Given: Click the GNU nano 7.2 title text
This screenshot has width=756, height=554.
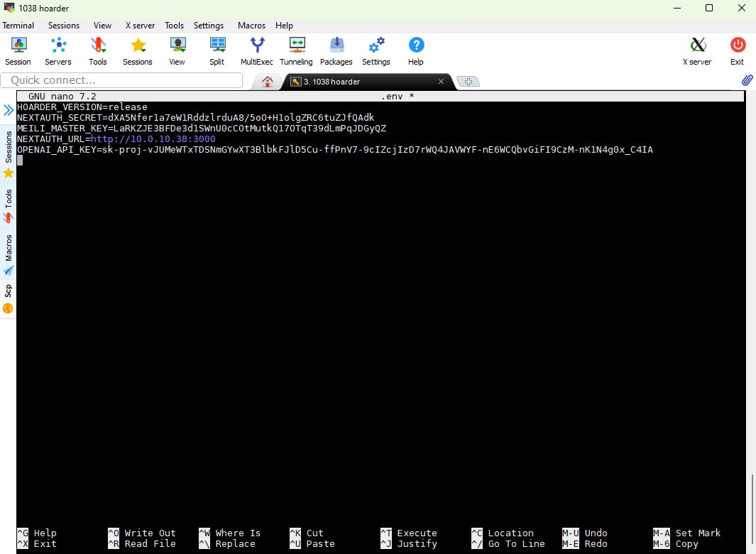Looking at the screenshot, I should click(x=62, y=97).
